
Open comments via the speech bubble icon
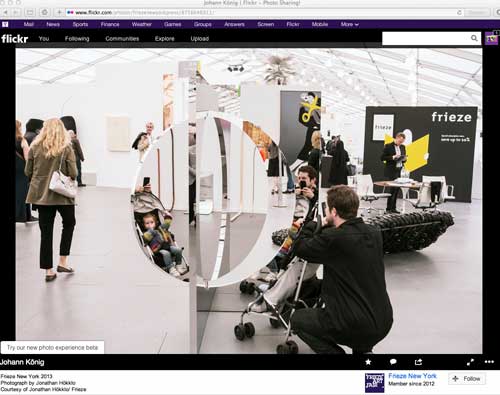393,362
